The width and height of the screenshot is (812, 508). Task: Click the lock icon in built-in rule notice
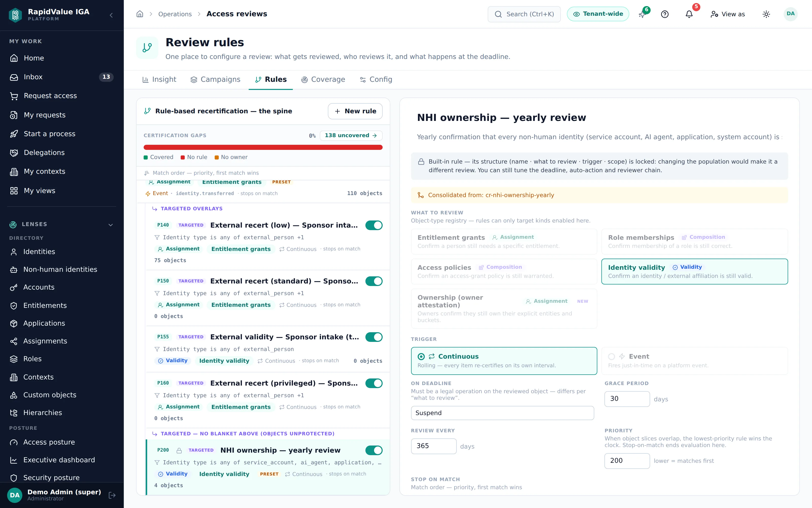[x=421, y=162]
